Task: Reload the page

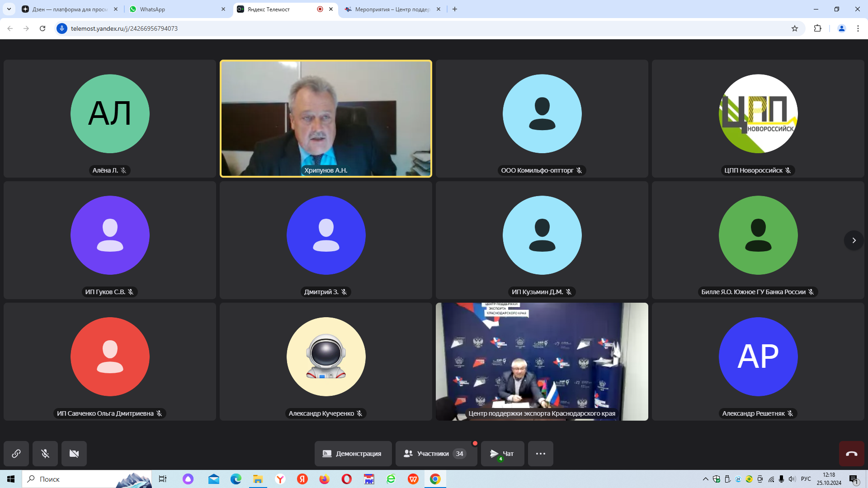Action: [42, 28]
